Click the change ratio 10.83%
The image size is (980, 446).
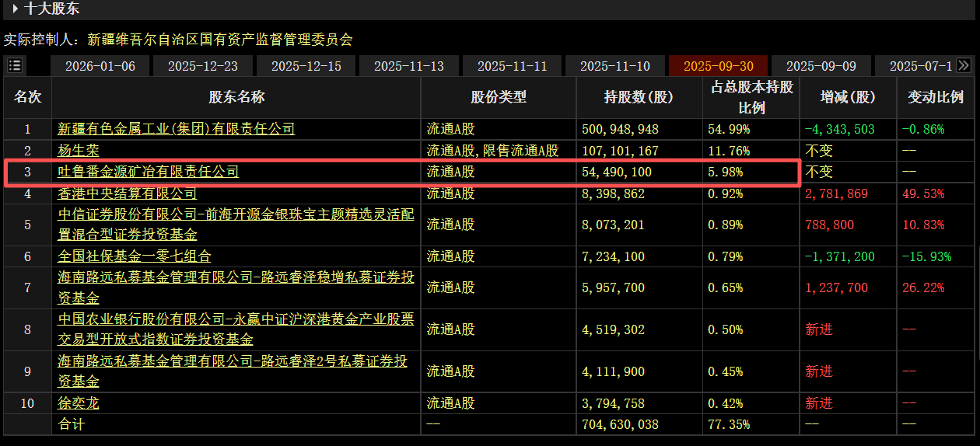pyautogui.click(x=922, y=225)
